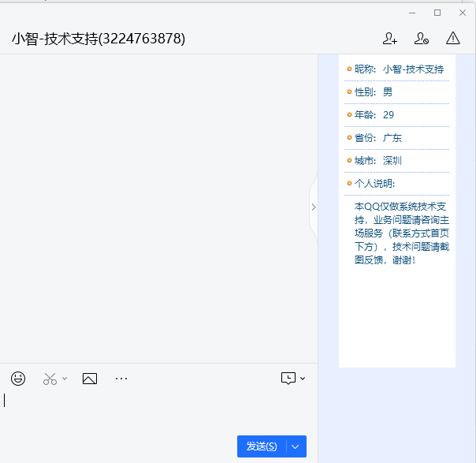
Task: Open the emoji picker
Action: pos(18,379)
